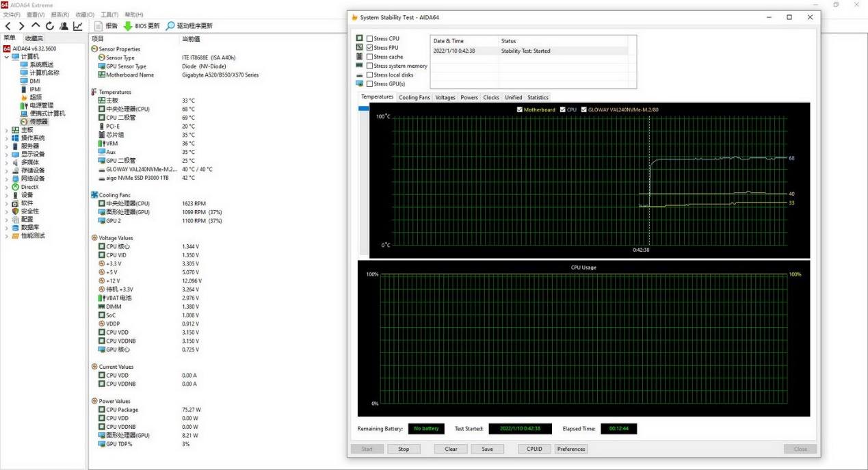
Task: Enable the Stress system memory checkbox
Action: [x=370, y=66]
